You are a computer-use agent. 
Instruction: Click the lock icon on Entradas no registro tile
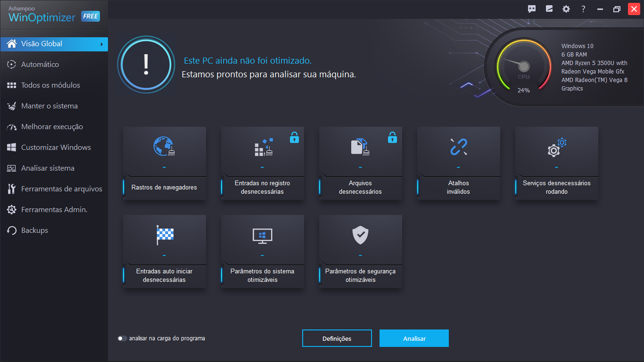click(294, 137)
